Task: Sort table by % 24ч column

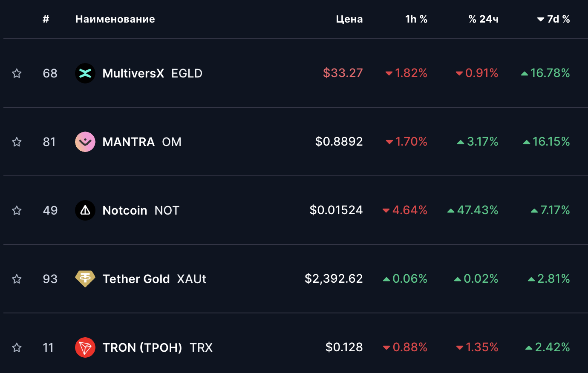Action: (x=483, y=19)
